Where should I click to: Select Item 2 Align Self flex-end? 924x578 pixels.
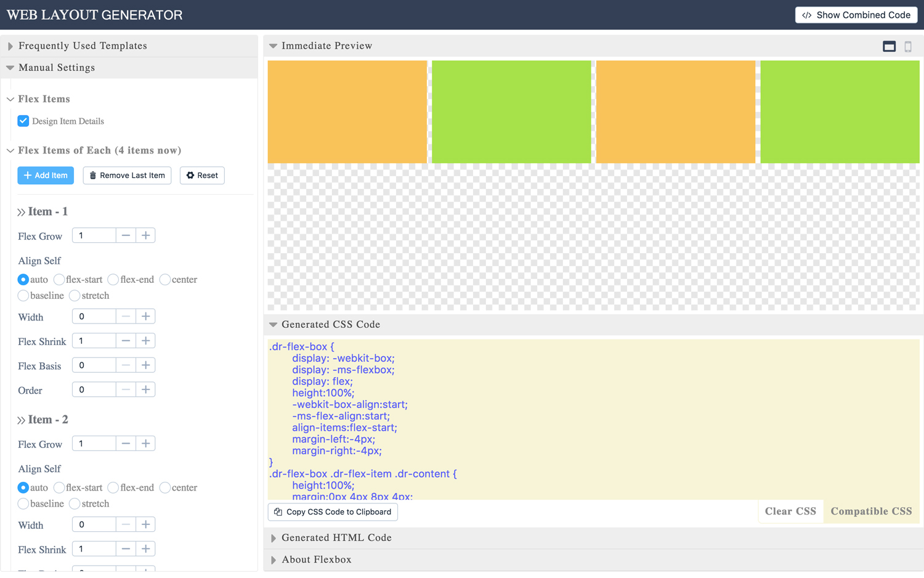point(113,488)
